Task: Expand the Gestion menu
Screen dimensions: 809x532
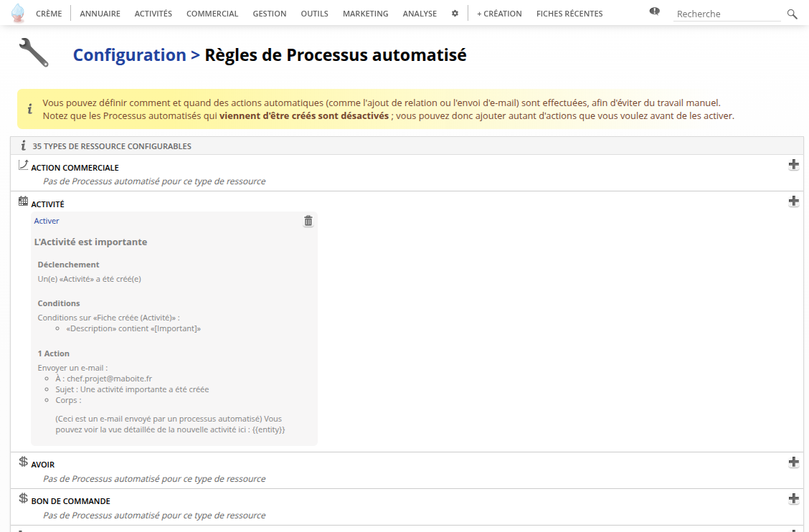Action: click(x=270, y=14)
